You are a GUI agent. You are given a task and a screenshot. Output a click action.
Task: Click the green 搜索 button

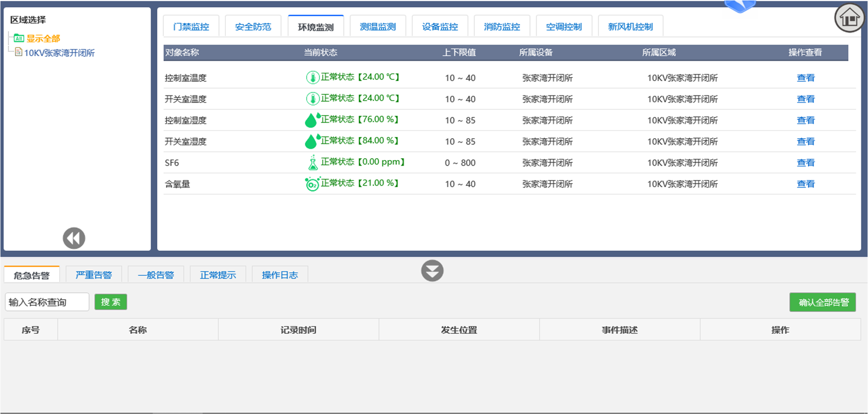pyautogui.click(x=111, y=302)
